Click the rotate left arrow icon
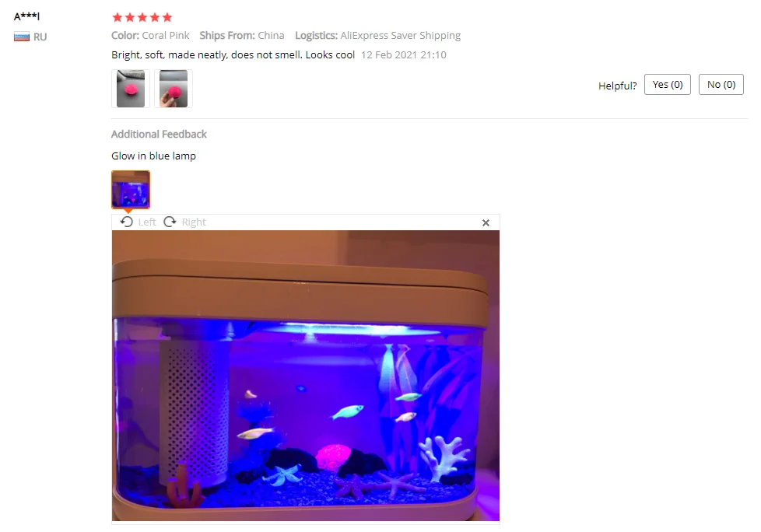This screenshot has height=532, width=761. point(127,222)
